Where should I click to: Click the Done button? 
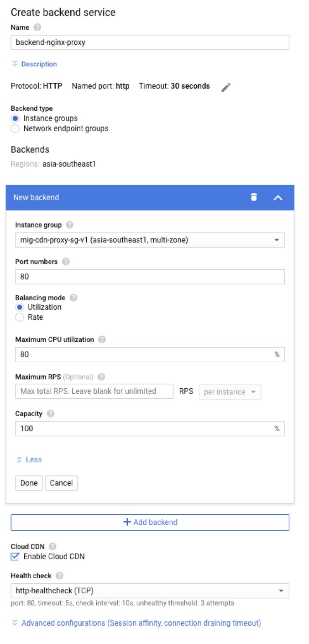[x=29, y=483]
